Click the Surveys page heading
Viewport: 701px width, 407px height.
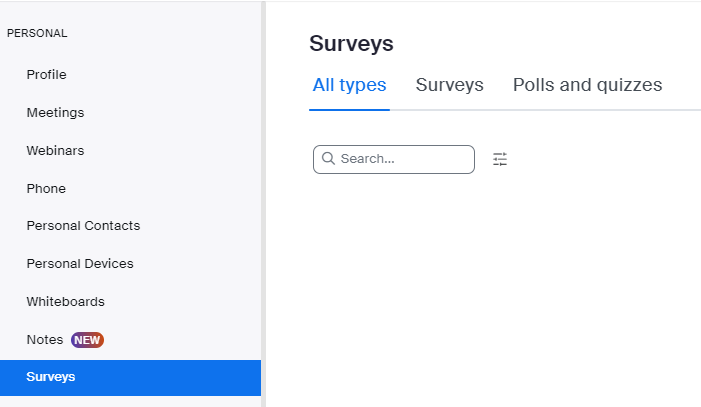[351, 44]
